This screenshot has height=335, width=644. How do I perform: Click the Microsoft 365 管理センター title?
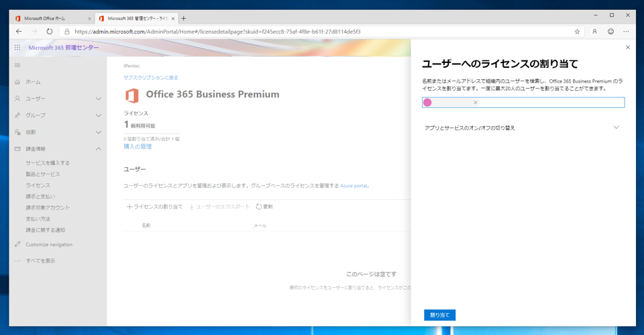tap(64, 48)
